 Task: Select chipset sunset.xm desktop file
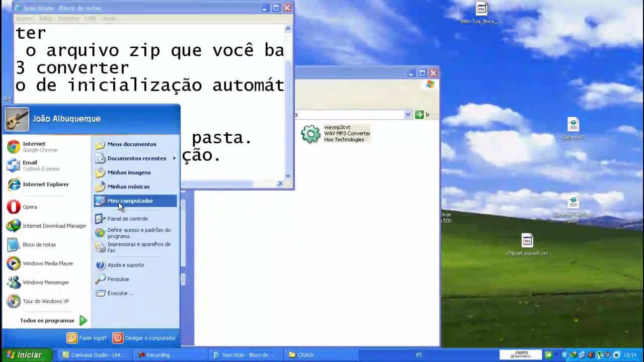[527, 245]
